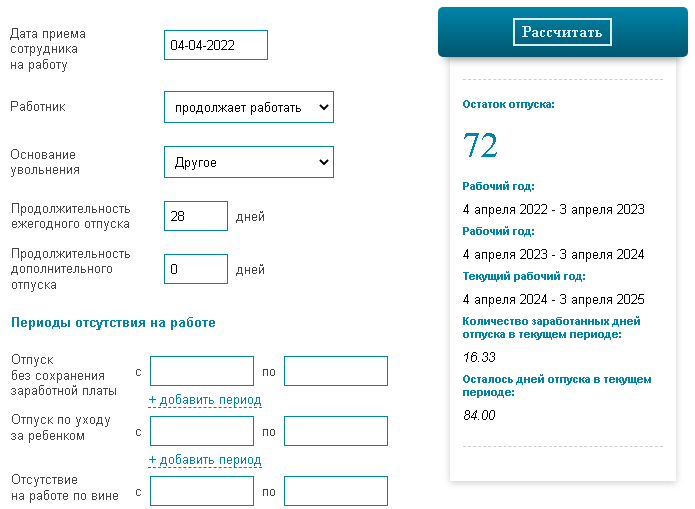
Task: Focus unpaid leave end date field
Action: click(x=336, y=371)
